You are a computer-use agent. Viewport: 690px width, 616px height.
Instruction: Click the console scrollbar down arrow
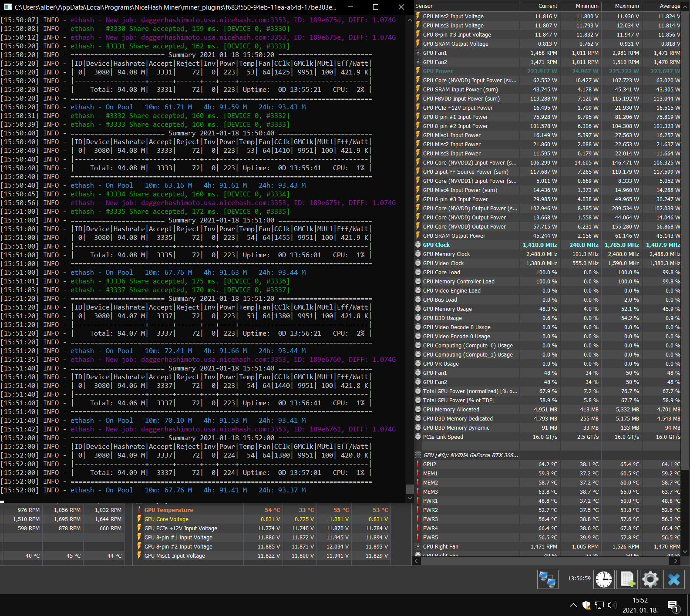(x=410, y=498)
